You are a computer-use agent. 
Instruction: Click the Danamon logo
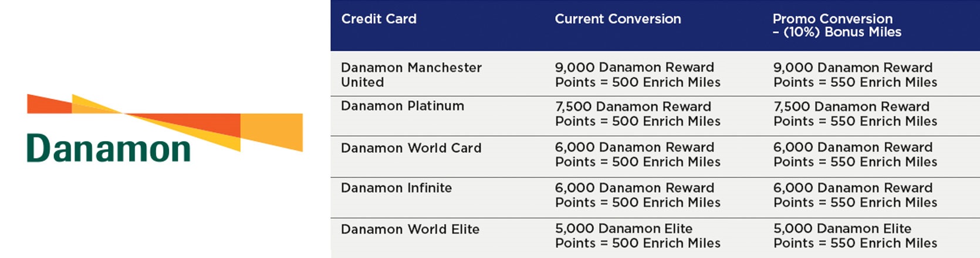click(165, 128)
